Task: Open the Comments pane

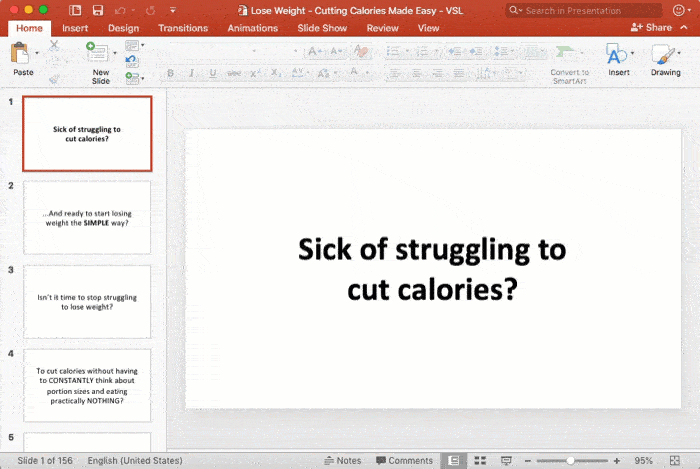Action: (x=404, y=461)
